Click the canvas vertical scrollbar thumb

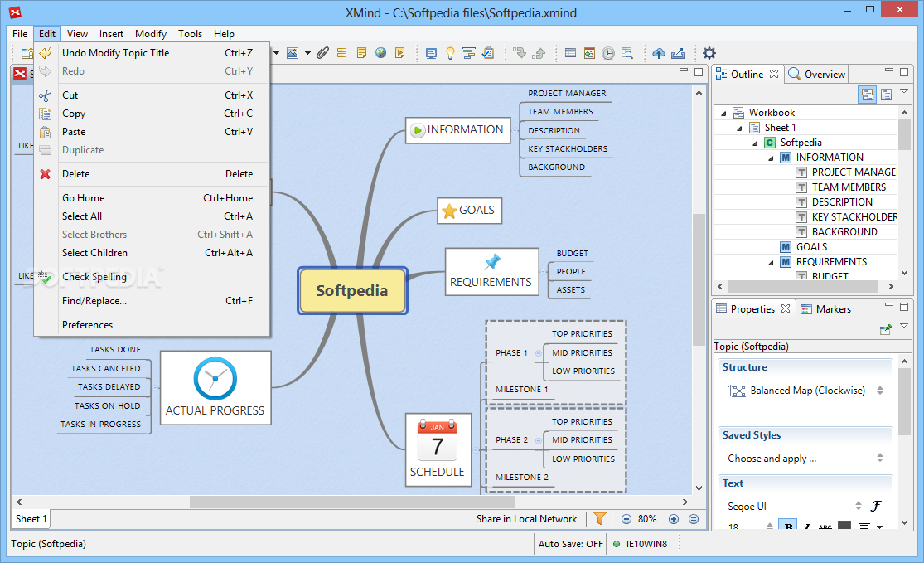click(x=699, y=280)
